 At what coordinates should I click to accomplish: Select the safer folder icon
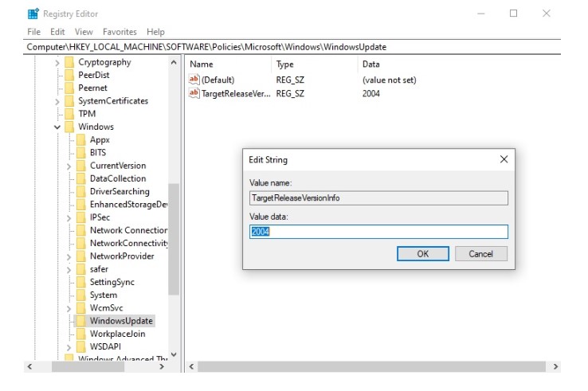81,269
